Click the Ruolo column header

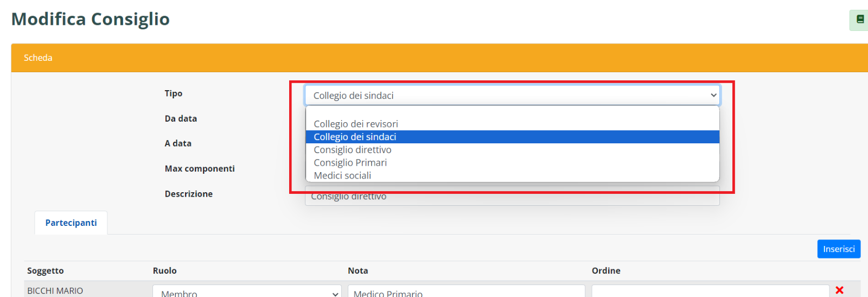tap(165, 270)
